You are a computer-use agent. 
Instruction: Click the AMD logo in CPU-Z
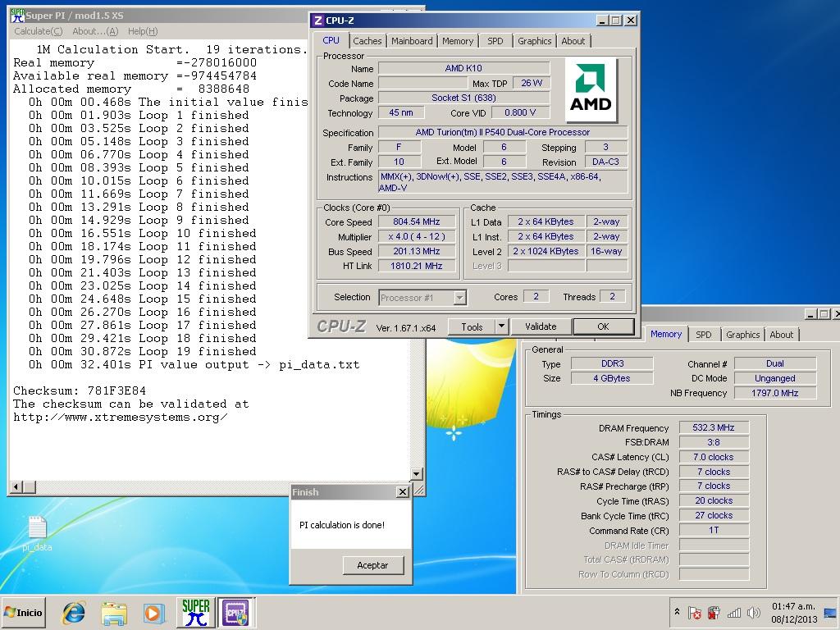[x=591, y=90]
